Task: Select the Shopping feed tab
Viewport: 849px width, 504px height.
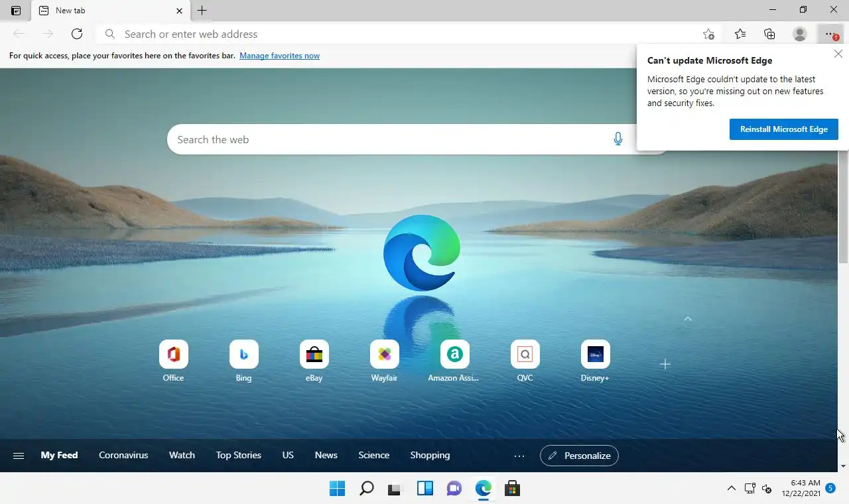Action: (x=430, y=456)
